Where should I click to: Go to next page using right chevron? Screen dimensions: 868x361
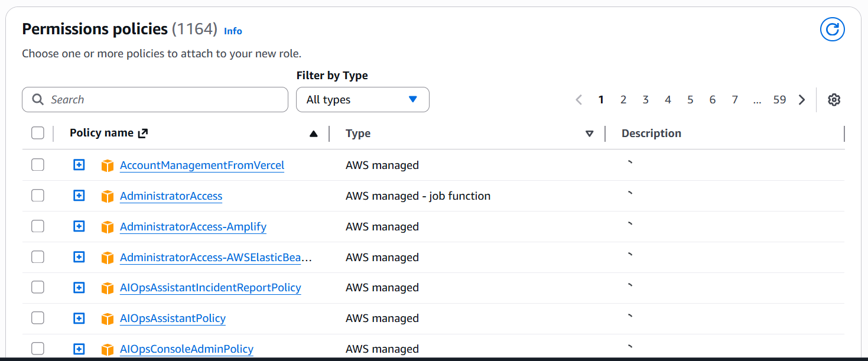[x=802, y=100]
